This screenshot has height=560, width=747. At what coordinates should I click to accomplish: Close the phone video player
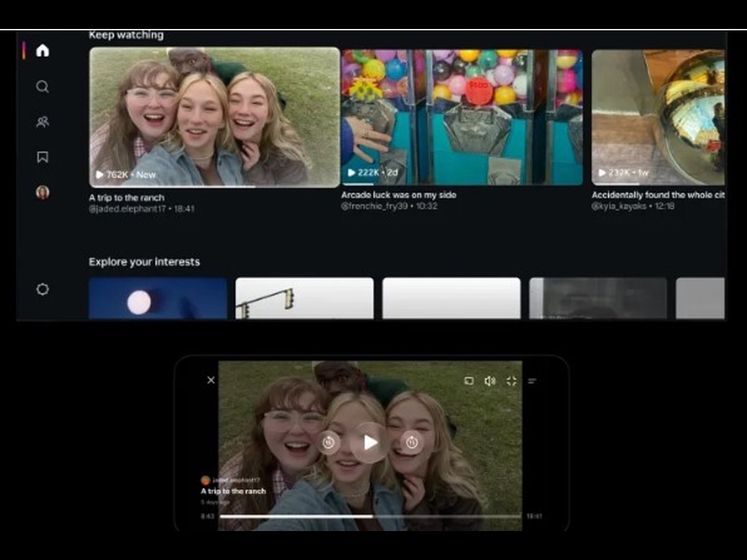click(211, 380)
